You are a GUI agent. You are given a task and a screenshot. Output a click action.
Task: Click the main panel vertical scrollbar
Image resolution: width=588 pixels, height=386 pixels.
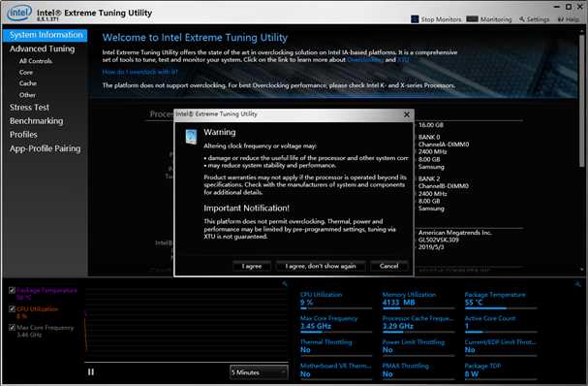click(x=581, y=102)
